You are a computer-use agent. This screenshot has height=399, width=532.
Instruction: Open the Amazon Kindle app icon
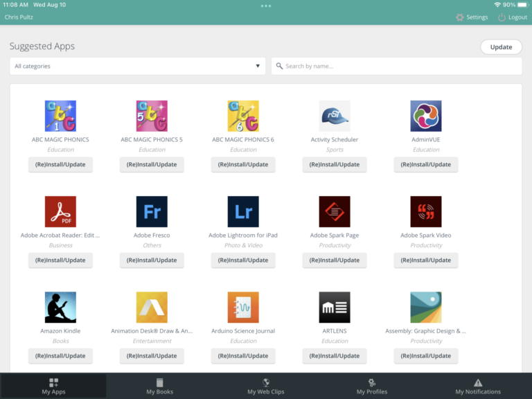tap(60, 307)
